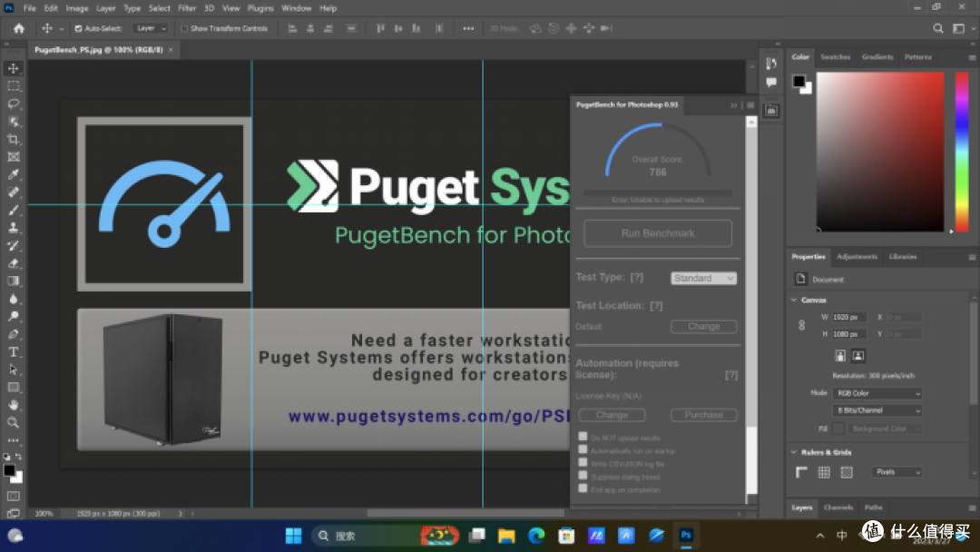Select the Hand tool
Image resolution: width=980 pixels, height=552 pixels.
[x=13, y=404]
